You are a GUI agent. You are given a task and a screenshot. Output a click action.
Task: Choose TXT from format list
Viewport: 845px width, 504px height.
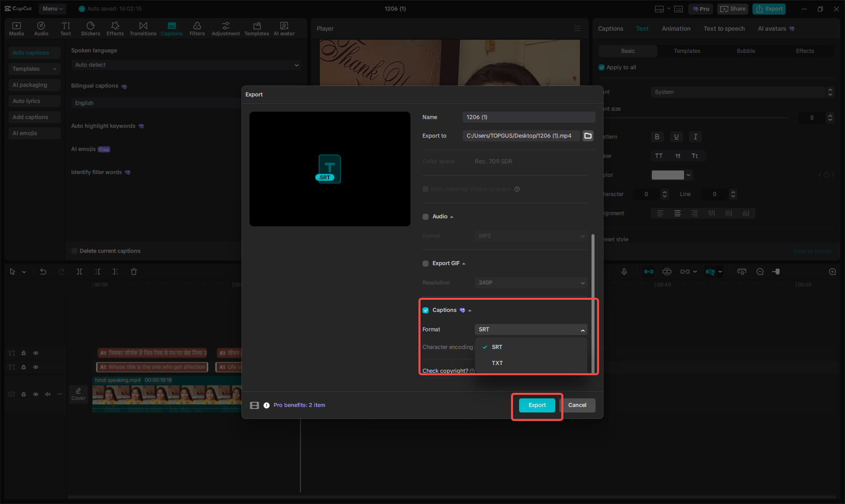click(531, 363)
